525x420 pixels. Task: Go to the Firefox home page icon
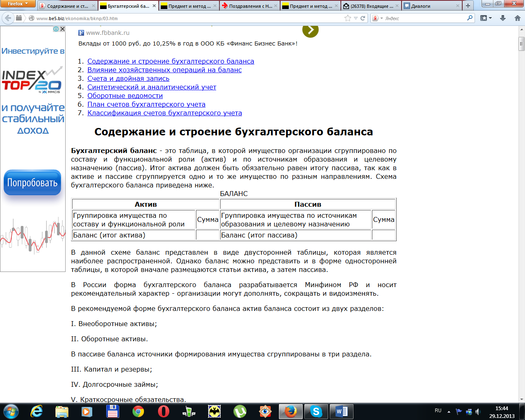click(x=517, y=18)
